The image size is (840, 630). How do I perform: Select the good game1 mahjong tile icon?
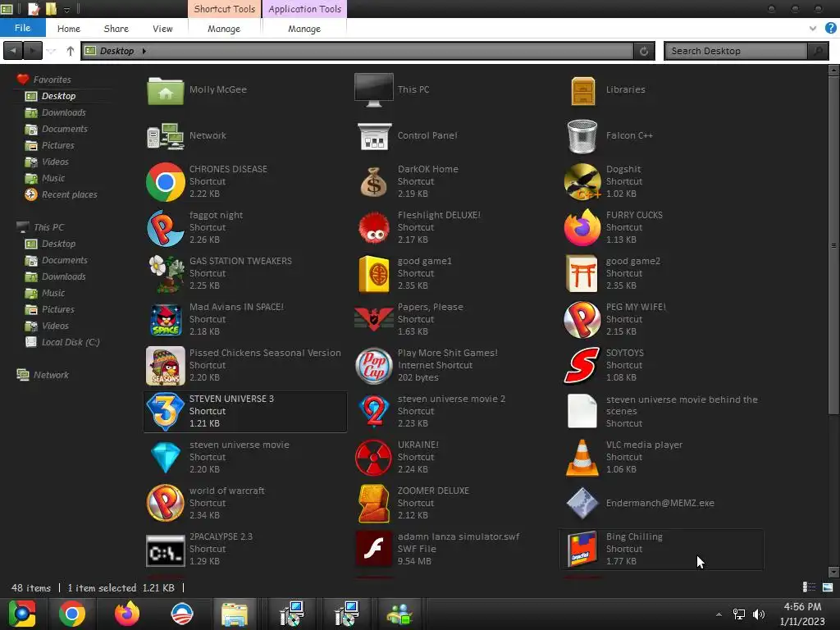(x=374, y=274)
